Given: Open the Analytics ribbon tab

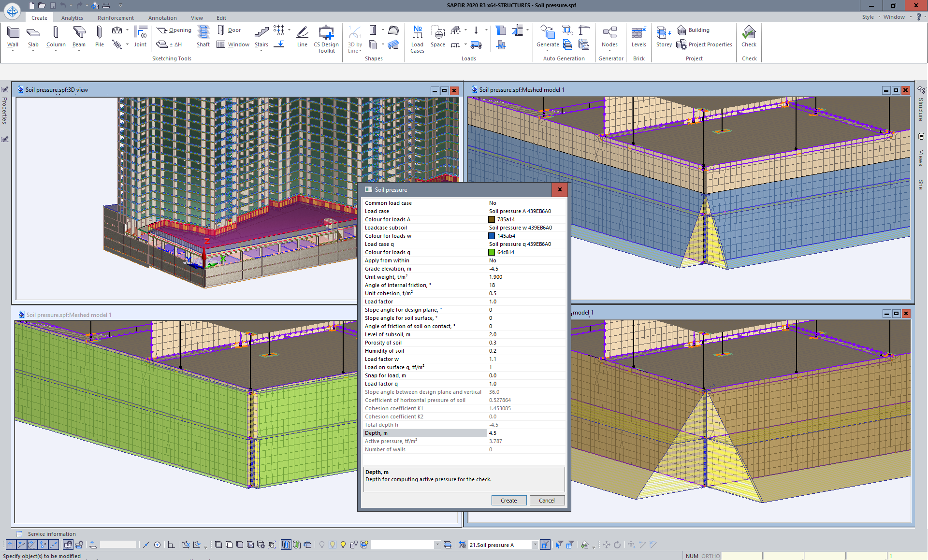Looking at the screenshot, I should 72,18.
